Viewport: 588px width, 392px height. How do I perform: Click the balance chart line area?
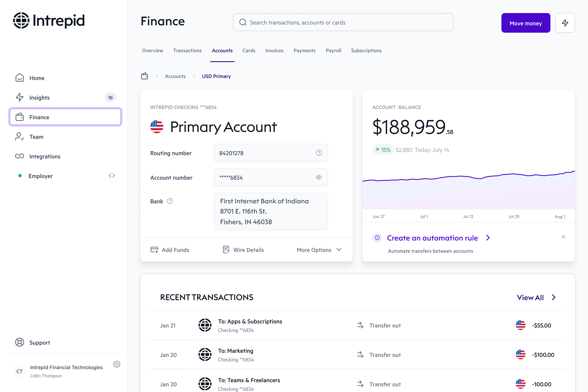[469, 190]
